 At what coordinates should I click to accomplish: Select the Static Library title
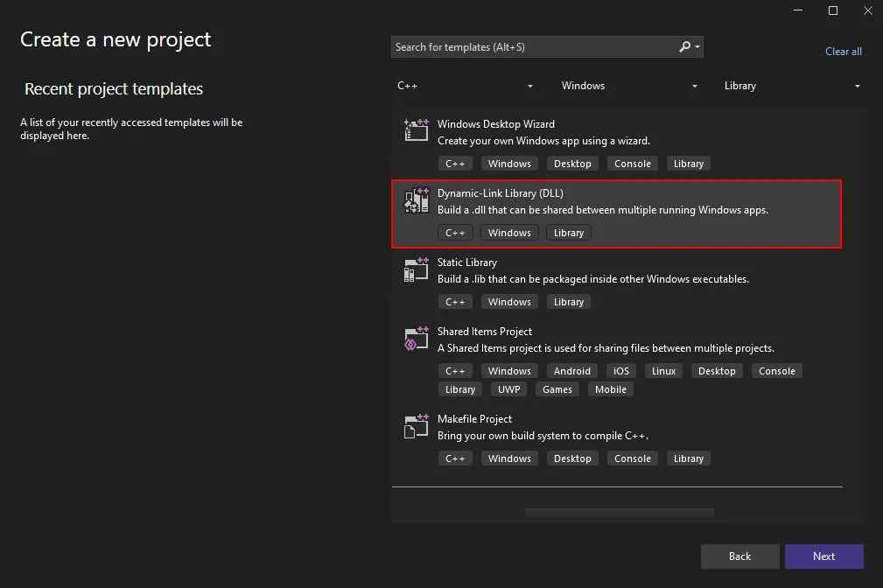pyautogui.click(x=466, y=262)
